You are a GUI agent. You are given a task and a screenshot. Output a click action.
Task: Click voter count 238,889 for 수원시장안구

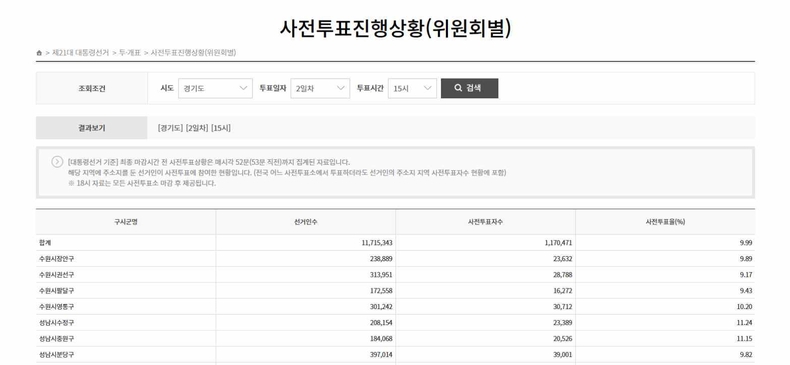point(381,259)
